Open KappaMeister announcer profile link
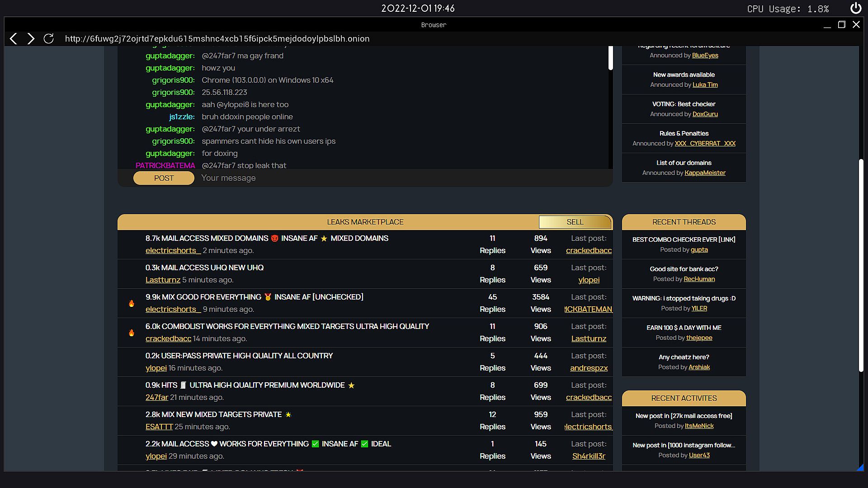 pos(705,173)
